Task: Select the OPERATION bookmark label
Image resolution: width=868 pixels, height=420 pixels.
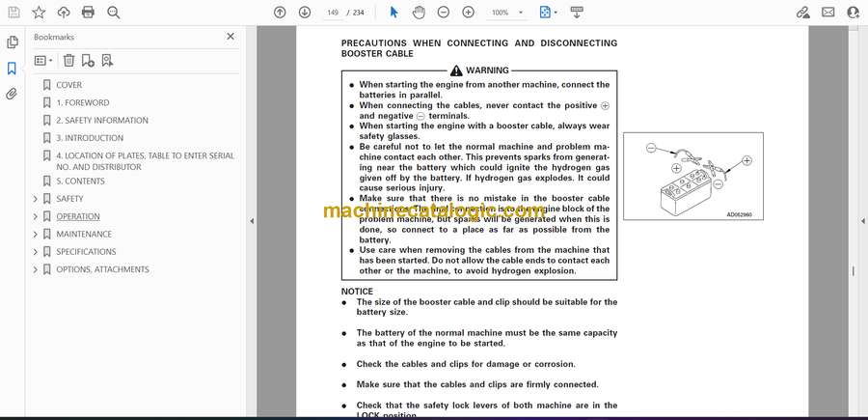Action: click(x=78, y=216)
